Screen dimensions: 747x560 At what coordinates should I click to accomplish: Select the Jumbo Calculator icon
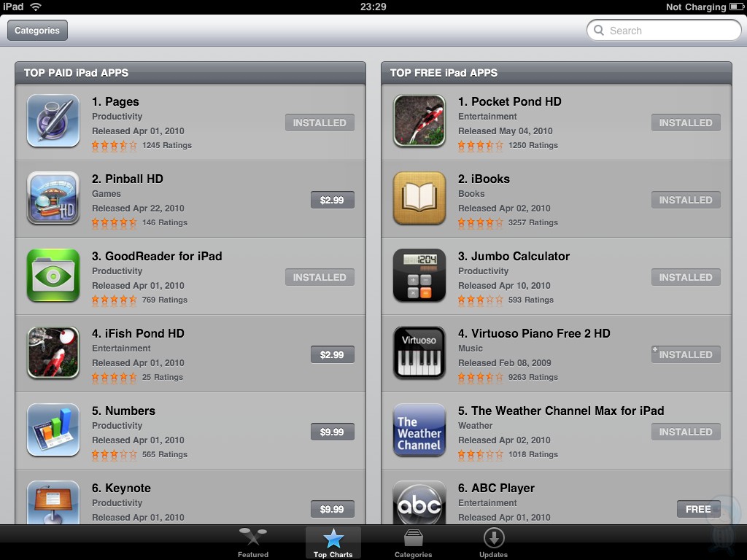point(419,275)
